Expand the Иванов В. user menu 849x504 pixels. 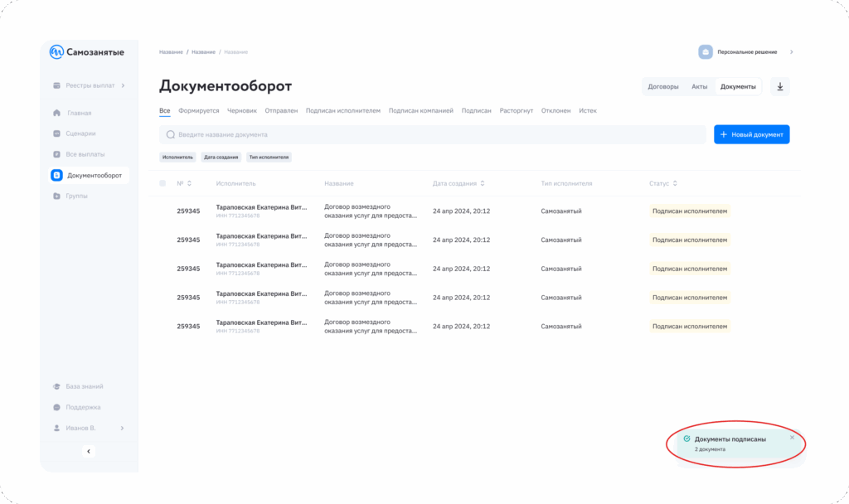[x=122, y=428]
